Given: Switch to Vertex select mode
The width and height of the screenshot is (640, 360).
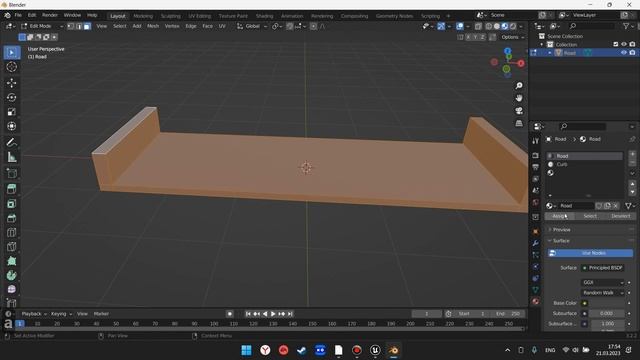Looking at the screenshot, I should (x=71, y=26).
